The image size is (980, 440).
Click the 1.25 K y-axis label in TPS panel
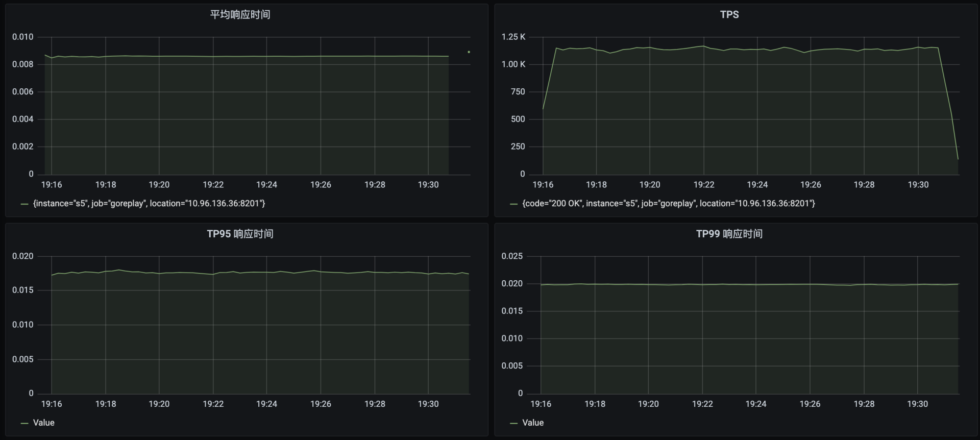pyautogui.click(x=513, y=37)
